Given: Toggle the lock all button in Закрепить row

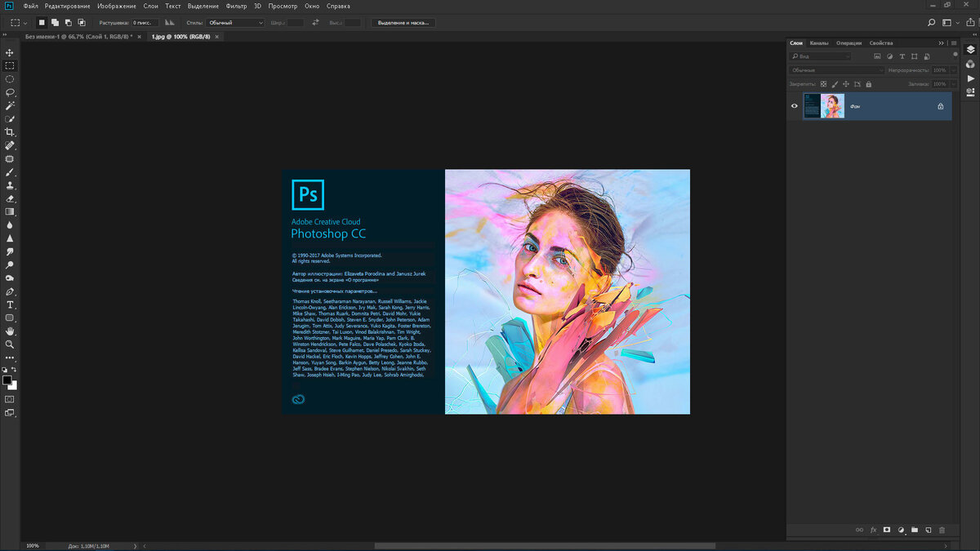Looking at the screenshot, I should pyautogui.click(x=868, y=83).
